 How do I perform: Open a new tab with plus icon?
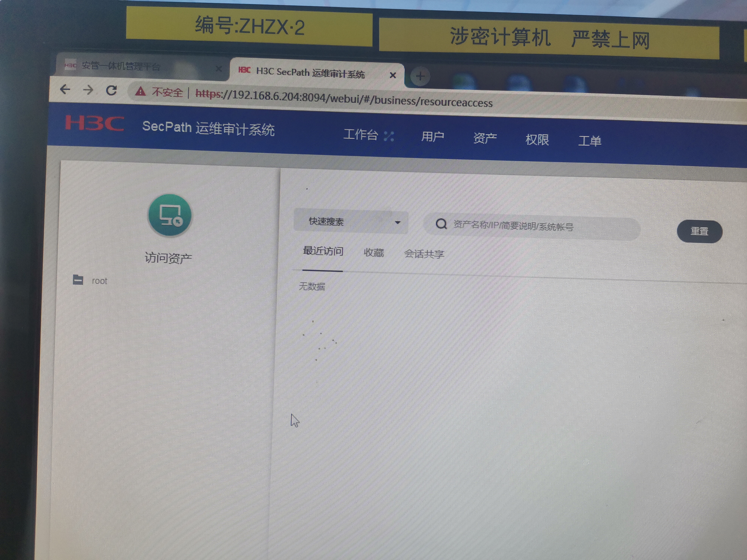420,76
